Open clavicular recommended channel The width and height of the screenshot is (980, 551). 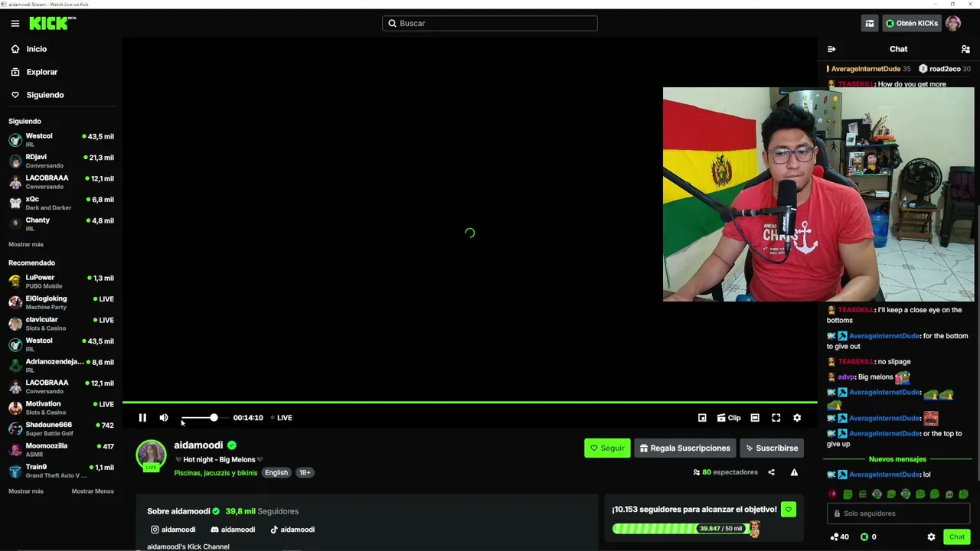(61, 324)
